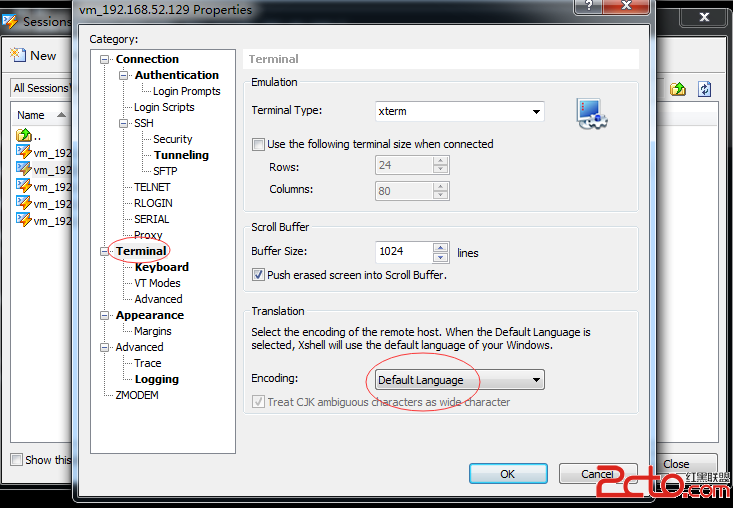Viewport: 733px width, 508px height.
Task: Collapse the Authentication tree node
Action: 123,75
